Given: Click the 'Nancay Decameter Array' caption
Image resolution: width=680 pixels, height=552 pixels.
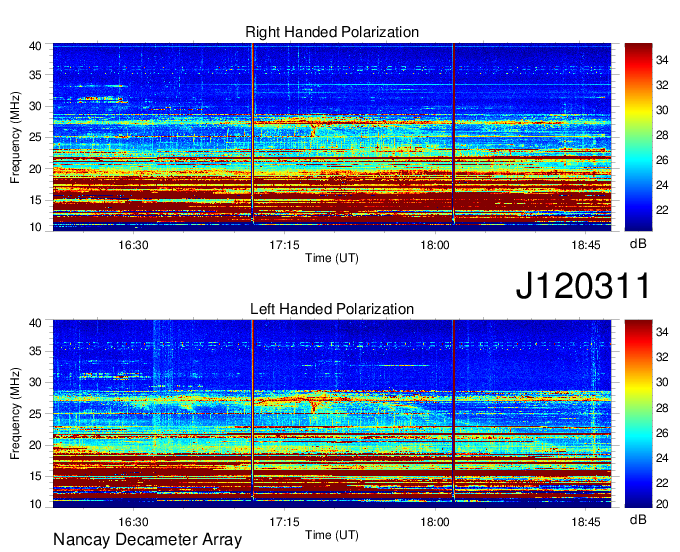Looking at the screenshot, I should point(147,540).
